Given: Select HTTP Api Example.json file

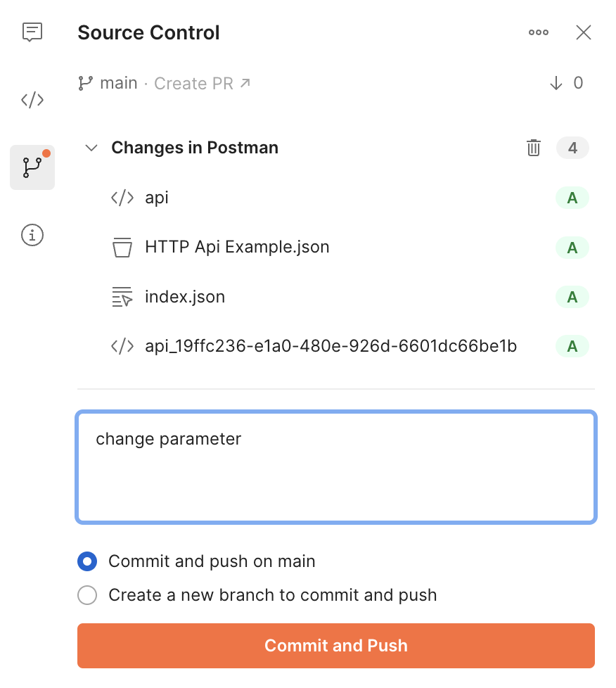Looking at the screenshot, I should pos(237,247).
